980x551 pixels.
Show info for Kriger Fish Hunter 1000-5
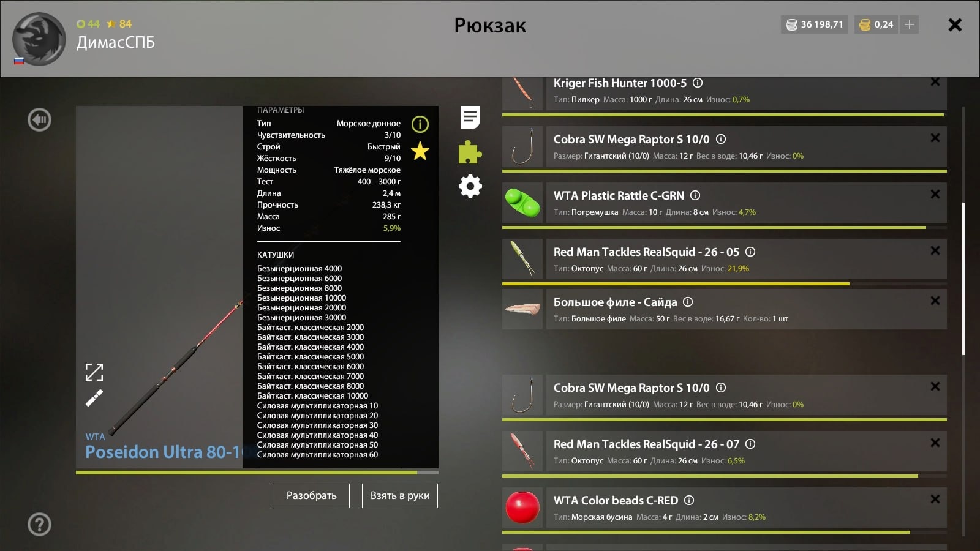point(698,83)
